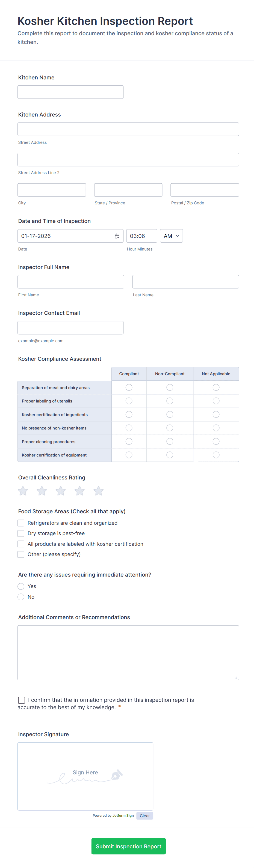The width and height of the screenshot is (254, 868).
Task: Click the Submit Inspection Report button
Action: tap(128, 846)
